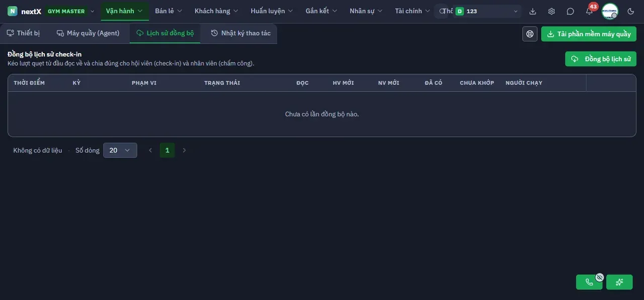Open the notifications bell showing 43
This screenshot has width=644, height=300.
point(590,11)
